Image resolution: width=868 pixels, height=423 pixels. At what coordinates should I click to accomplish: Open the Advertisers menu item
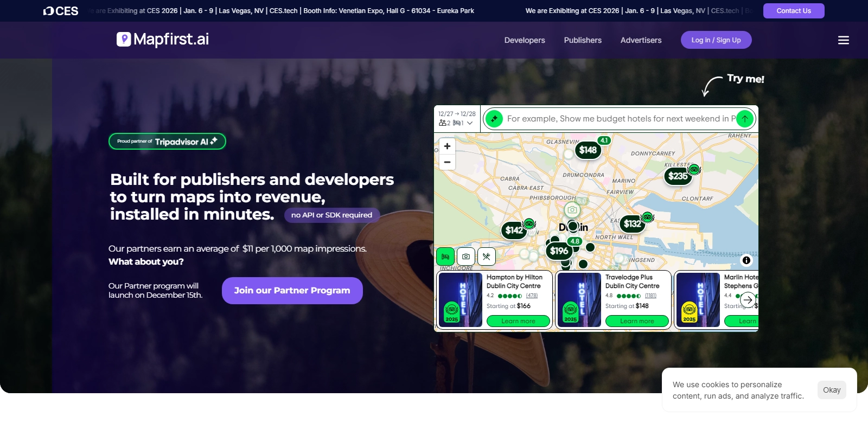pyautogui.click(x=641, y=40)
